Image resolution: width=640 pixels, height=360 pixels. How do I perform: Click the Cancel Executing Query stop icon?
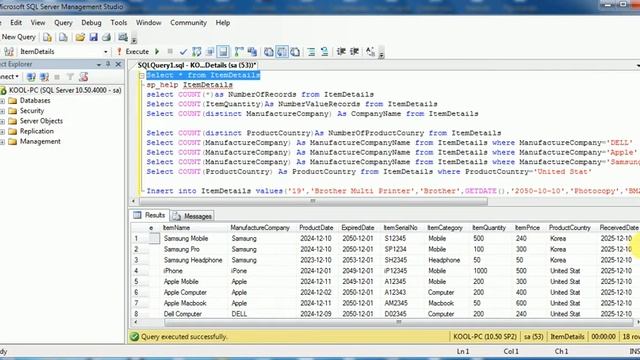(x=170, y=51)
